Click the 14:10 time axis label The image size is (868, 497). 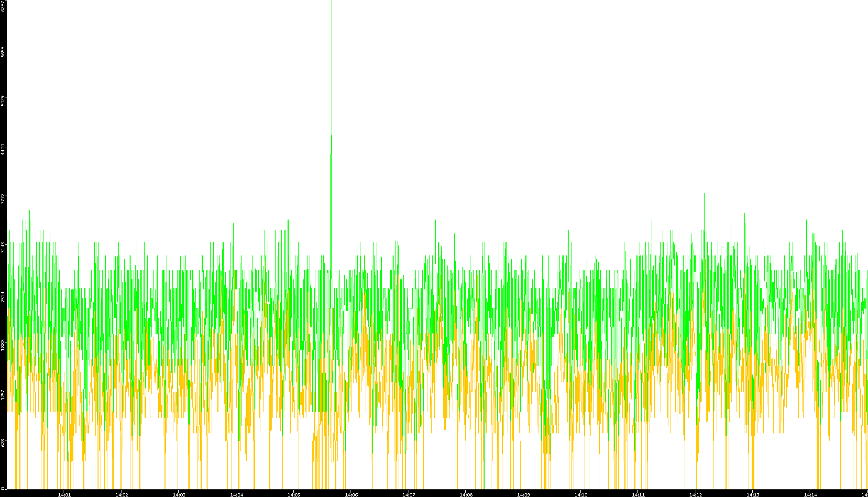[x=581, y=494]
